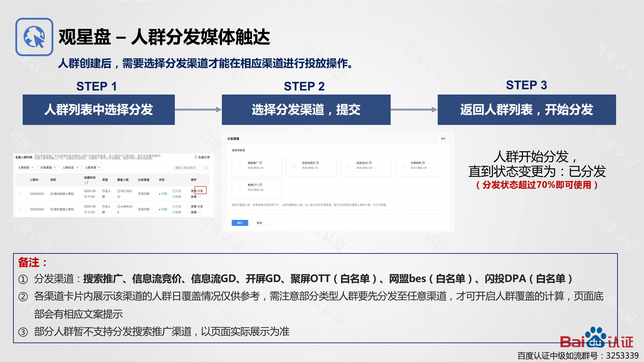Click the 搜索人群名称/ID search field

click(x=191, y=168)
